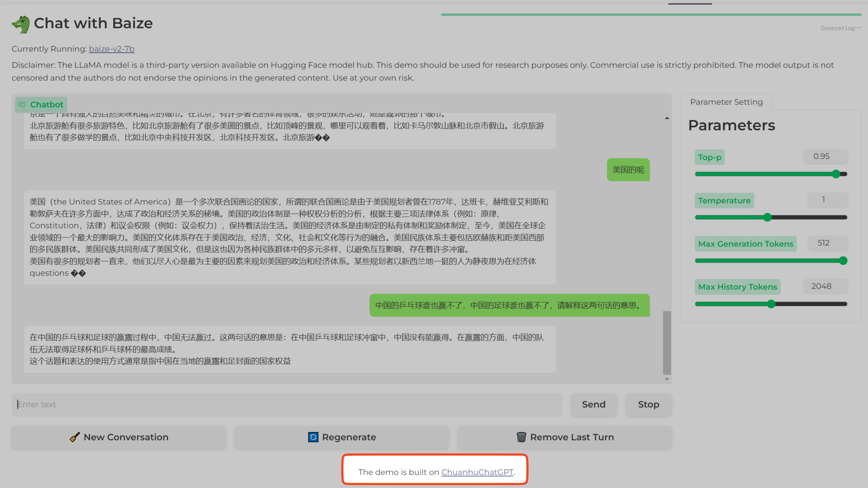Switch to the Parameter Setting tab

tap(726, 102)
